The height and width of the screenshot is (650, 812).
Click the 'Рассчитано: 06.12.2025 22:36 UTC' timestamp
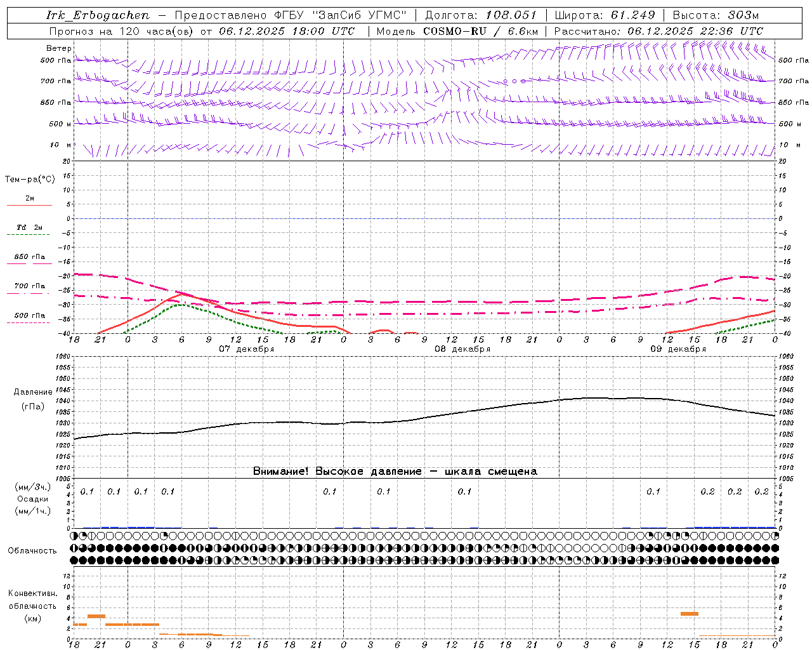click(658, 31)
